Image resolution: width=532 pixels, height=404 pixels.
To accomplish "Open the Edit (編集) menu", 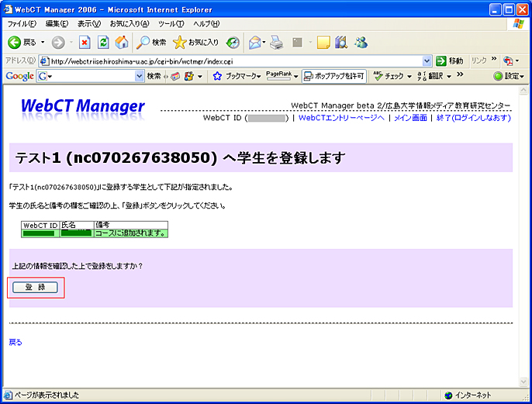I will click(57, 24).
